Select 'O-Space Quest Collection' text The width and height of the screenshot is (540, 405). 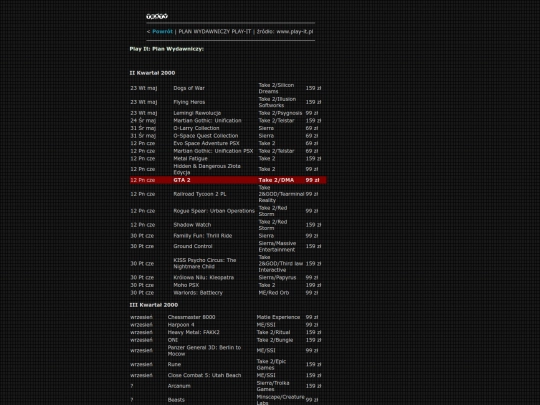pyautogui.click(x=206, y=136)
